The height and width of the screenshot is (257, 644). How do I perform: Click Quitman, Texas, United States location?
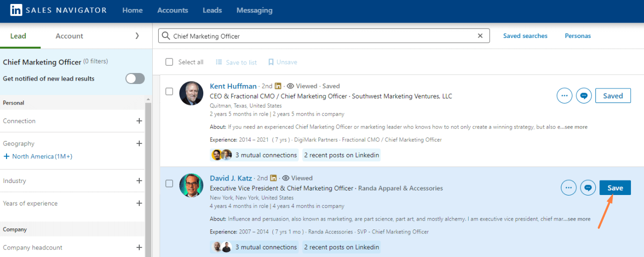click(x=246, y=106)
